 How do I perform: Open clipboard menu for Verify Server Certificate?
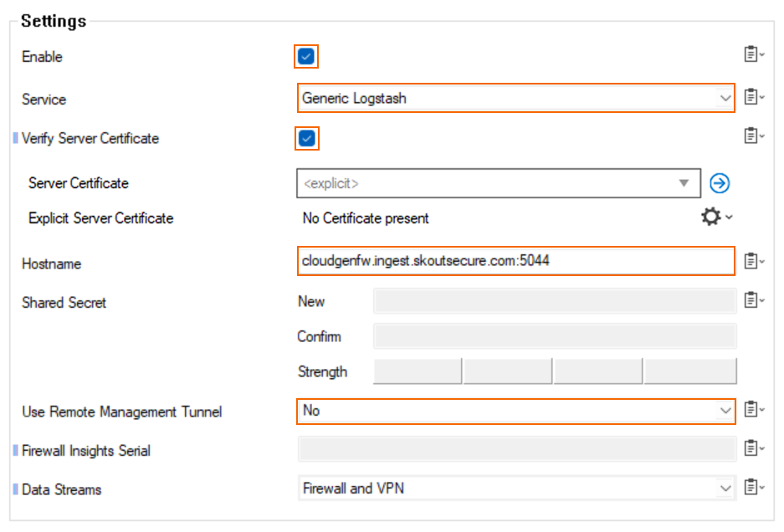coord(754,136)
